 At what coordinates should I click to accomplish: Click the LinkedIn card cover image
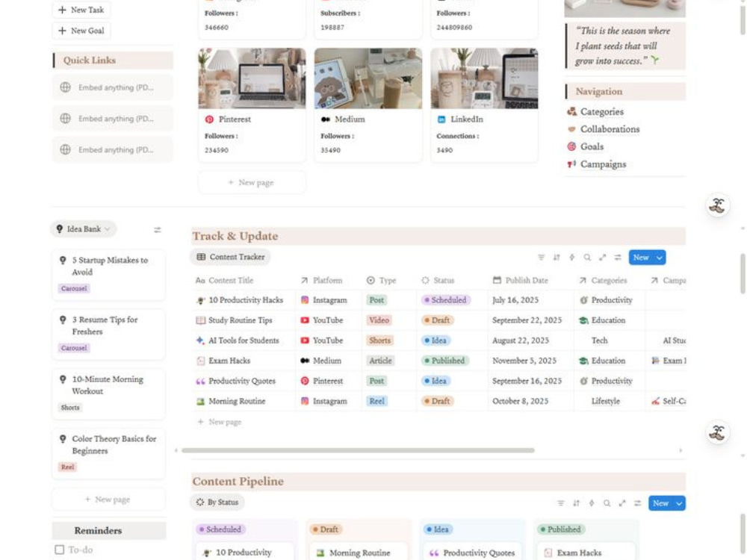click(485, 78)
